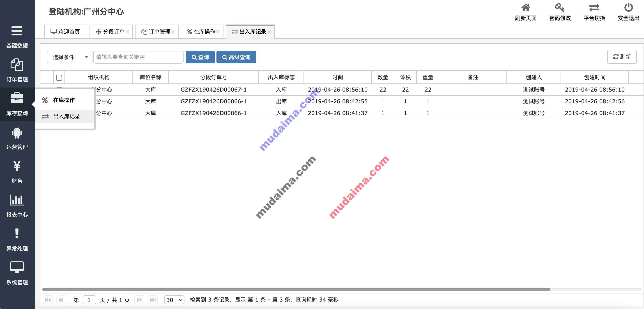Open the 基础数据 sidebar menu

click(17, 37)
